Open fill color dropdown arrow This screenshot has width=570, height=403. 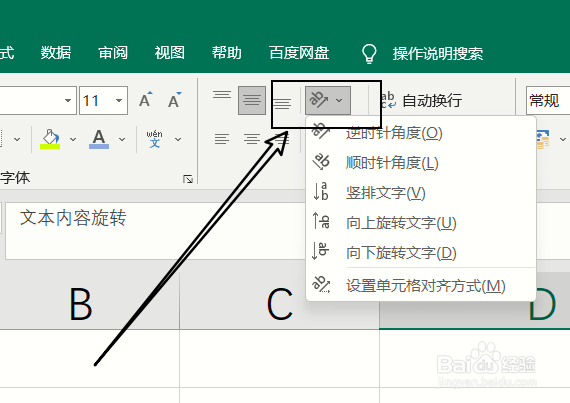coord(73,139)
